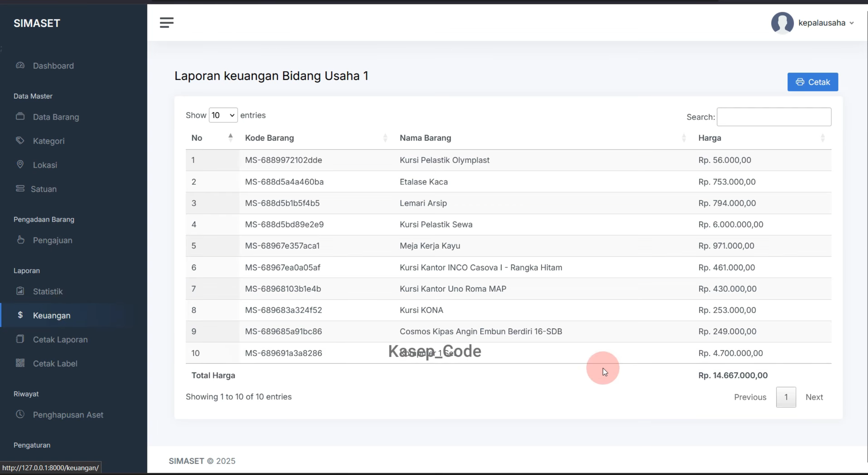Click the Dashboard gauge icon

pos(20,65)
